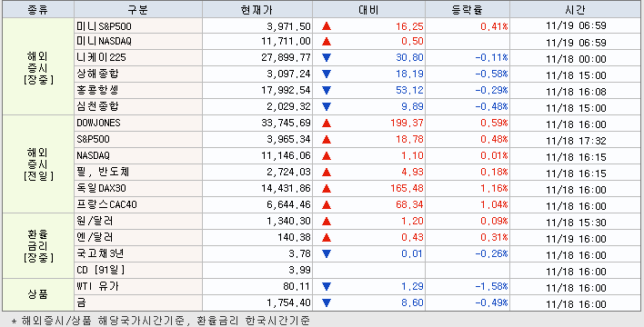
Task: Click the down arrow in 홍콩항셍 row
Action: pyautogui.click(x=327, y=90)
